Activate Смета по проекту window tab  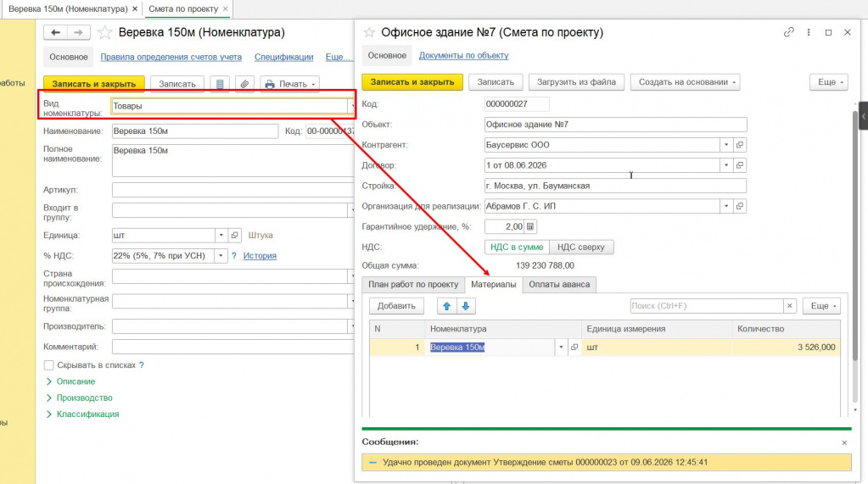pos(183,8)
